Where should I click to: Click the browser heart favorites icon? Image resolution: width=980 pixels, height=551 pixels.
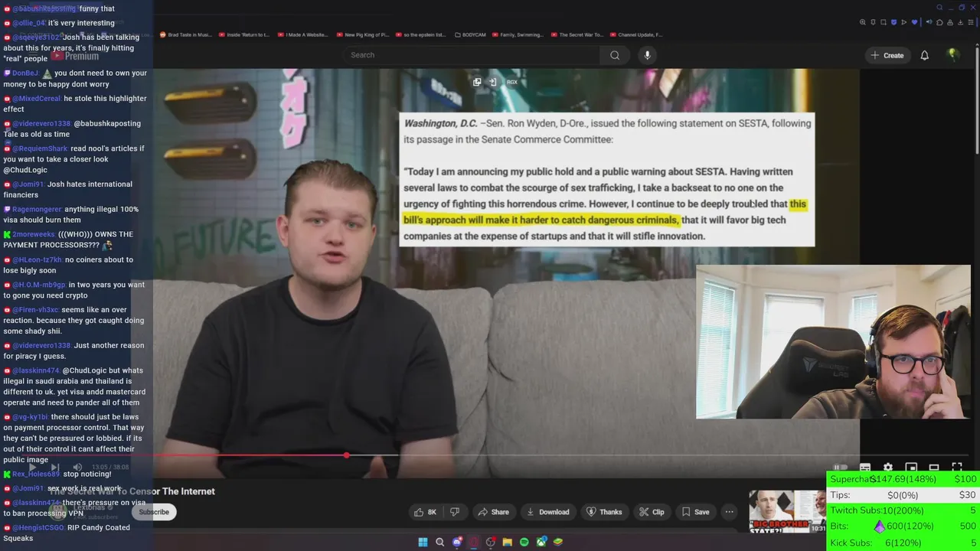pyautogui.click(x=914, y=22)
